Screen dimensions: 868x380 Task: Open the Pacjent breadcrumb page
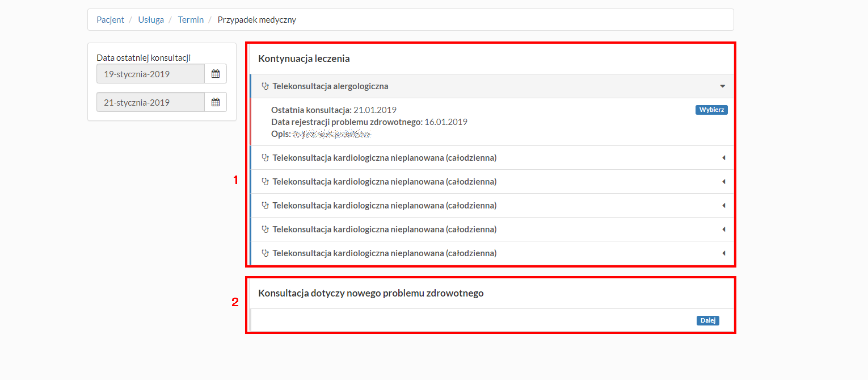point(110,19)
